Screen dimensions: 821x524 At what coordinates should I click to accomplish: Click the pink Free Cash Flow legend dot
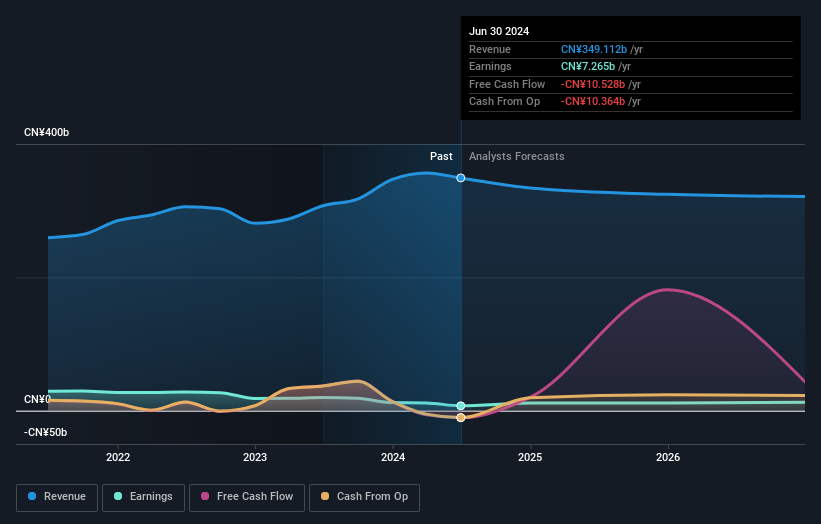[x=205, y=496]
